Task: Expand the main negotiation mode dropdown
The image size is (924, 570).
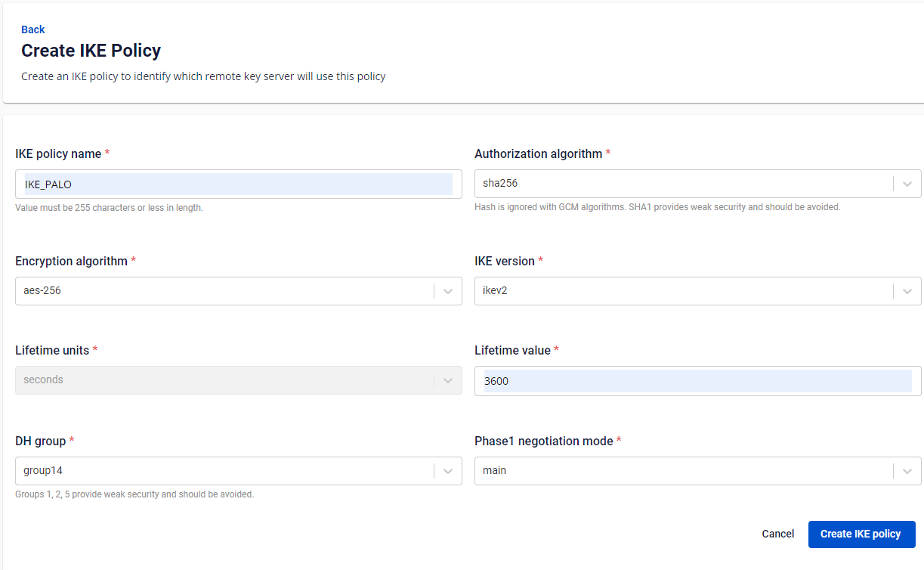Action: 697,471
